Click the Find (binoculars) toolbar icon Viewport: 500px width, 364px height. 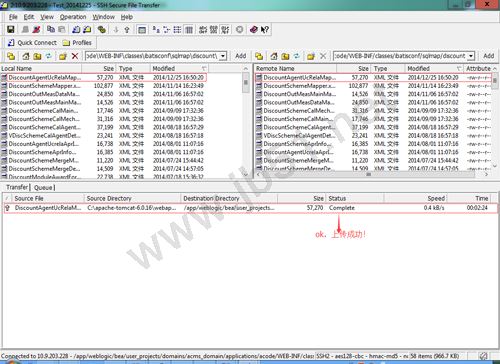[x=102, y=30]
